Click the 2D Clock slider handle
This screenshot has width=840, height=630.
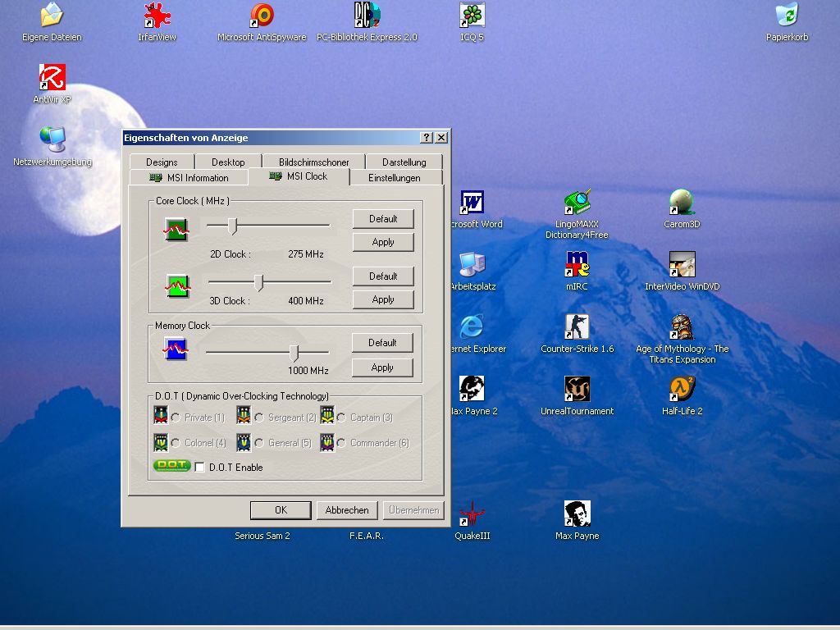tap(232, 226)
